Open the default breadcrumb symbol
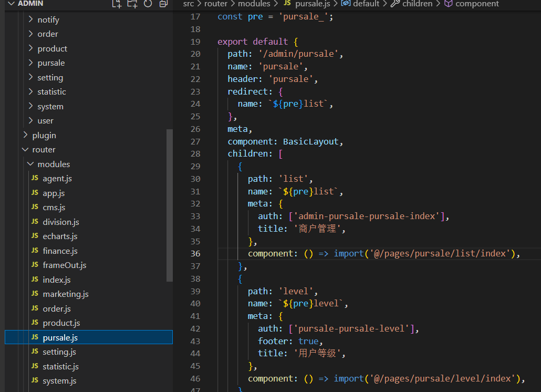The height and width of the screenshot is (392, 541). (366, 4)
